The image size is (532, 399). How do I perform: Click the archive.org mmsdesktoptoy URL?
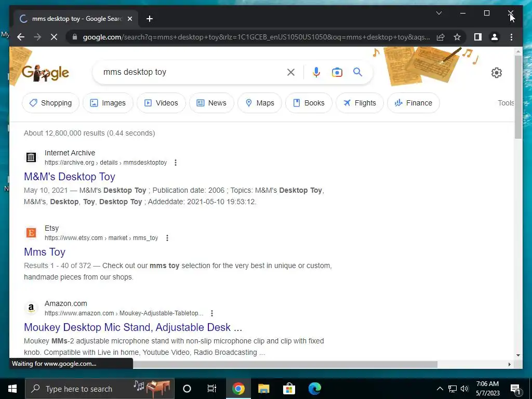point(105,163)
